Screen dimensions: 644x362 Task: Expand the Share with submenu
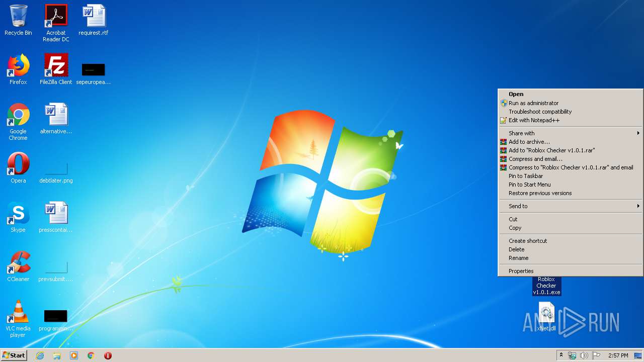click(x=571, y=133)
